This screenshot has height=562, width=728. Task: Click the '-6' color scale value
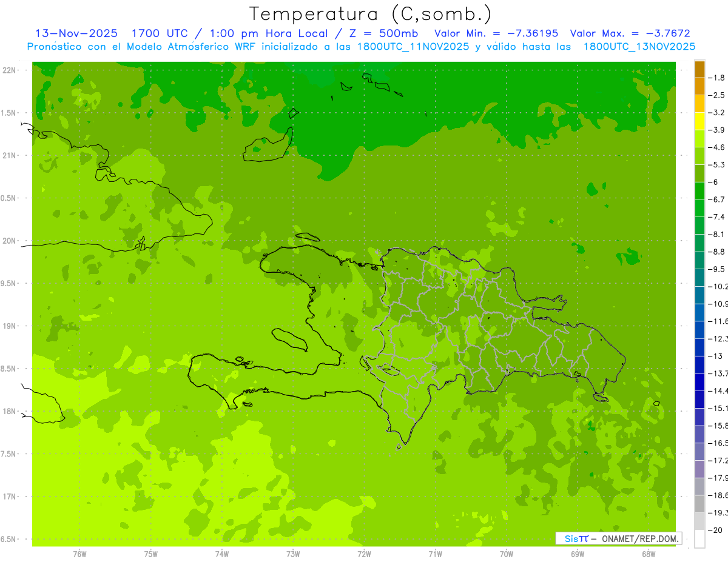point(714,182)
